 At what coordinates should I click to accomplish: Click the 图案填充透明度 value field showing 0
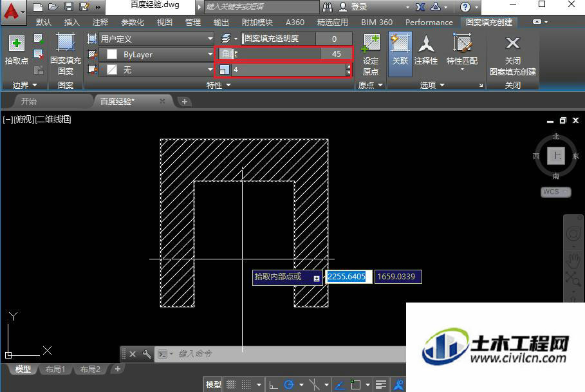tap(334, 39)
